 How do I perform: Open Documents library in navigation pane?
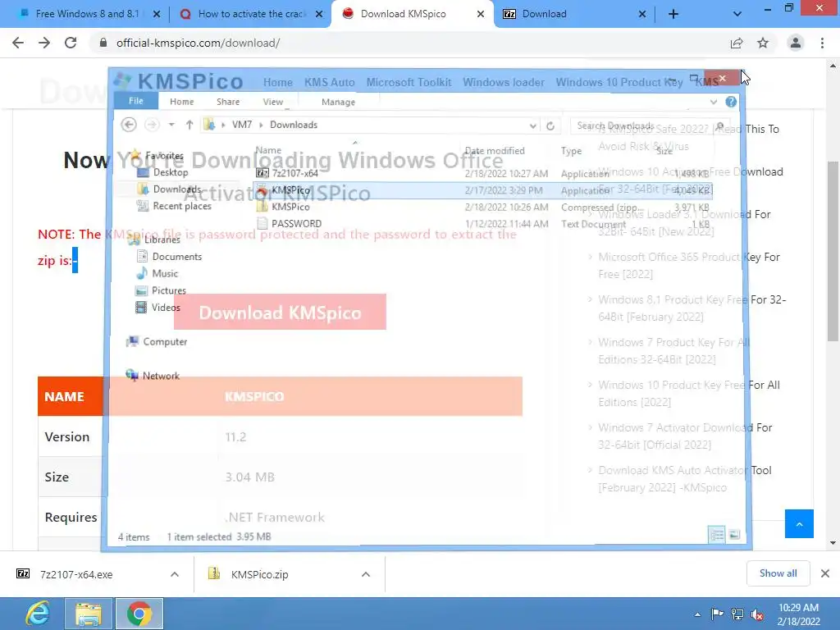[177, 257]
